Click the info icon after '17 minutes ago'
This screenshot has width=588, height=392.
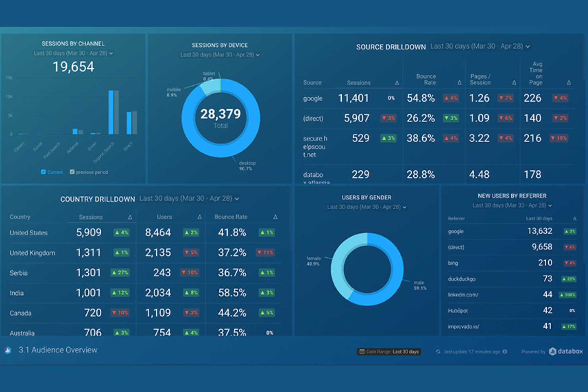(x=505, y=351)
